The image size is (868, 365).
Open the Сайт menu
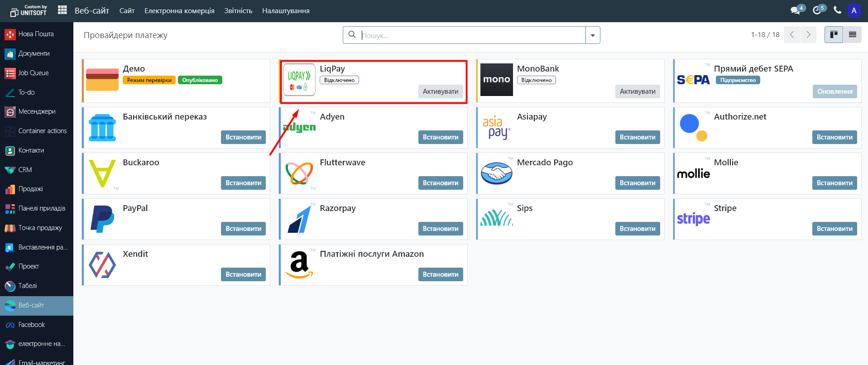pyautogui.click(x=127, y=10)
